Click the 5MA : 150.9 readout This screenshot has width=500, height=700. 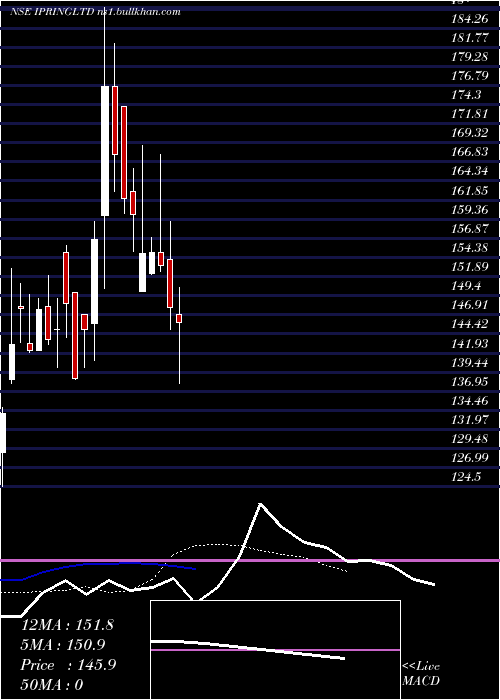point(63,645)
